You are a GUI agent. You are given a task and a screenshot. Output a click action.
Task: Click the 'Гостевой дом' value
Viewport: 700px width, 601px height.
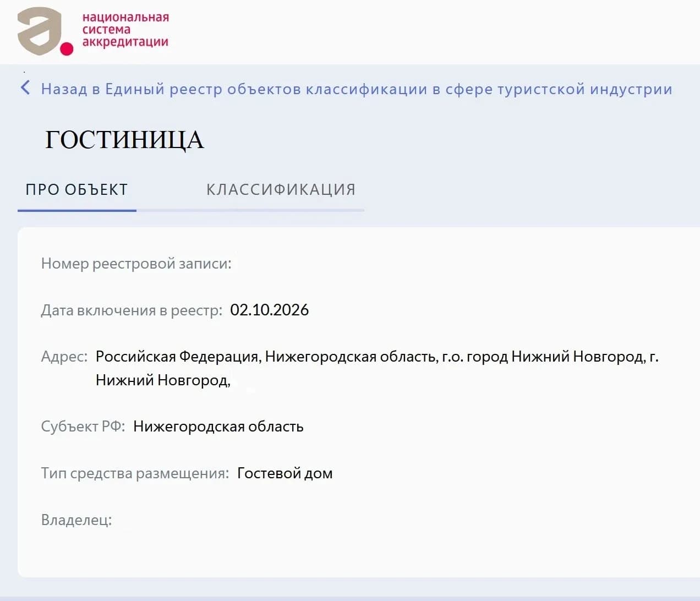(x=285, y=473)
